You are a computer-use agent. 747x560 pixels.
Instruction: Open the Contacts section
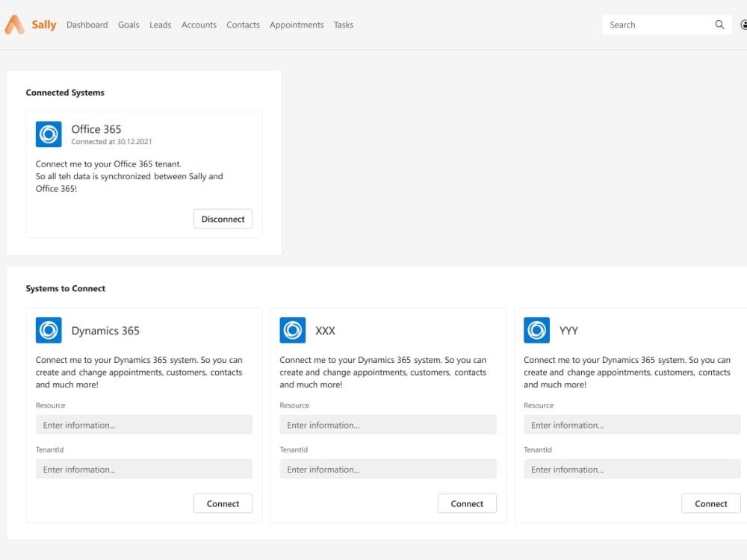(243, 25)
